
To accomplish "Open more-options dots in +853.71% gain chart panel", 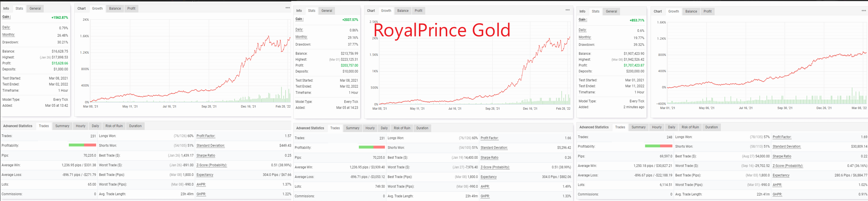I will point(864,11).
